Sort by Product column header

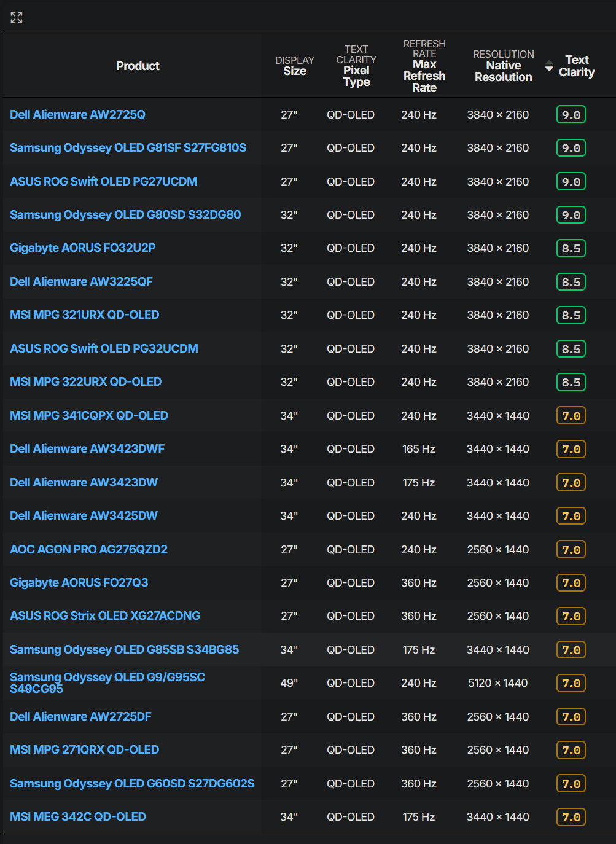[x=138, y=66]
